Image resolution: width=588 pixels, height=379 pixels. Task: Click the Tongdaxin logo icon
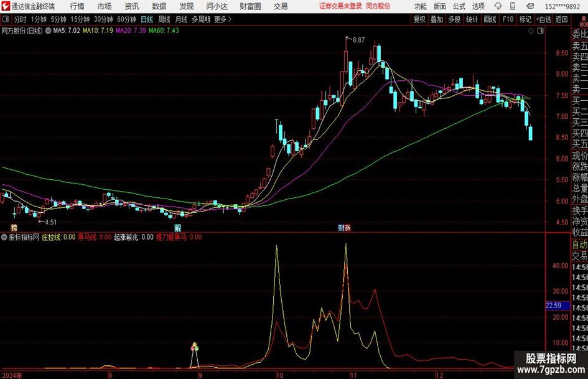pos(6,6)
